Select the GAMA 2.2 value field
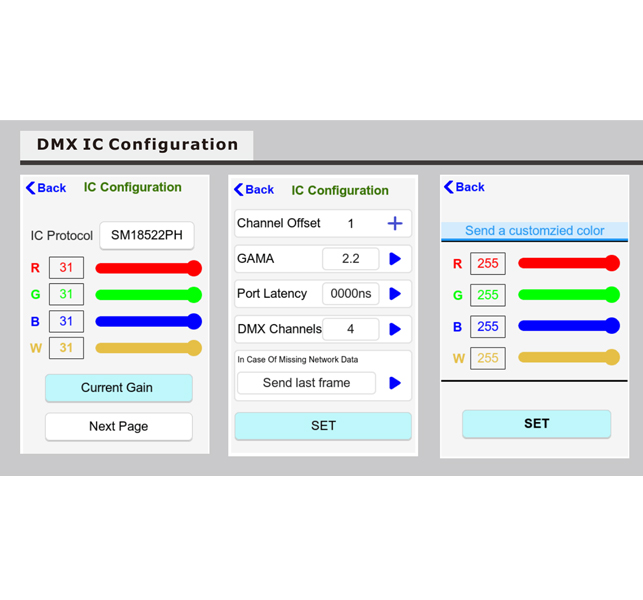 tap(350, 259)
